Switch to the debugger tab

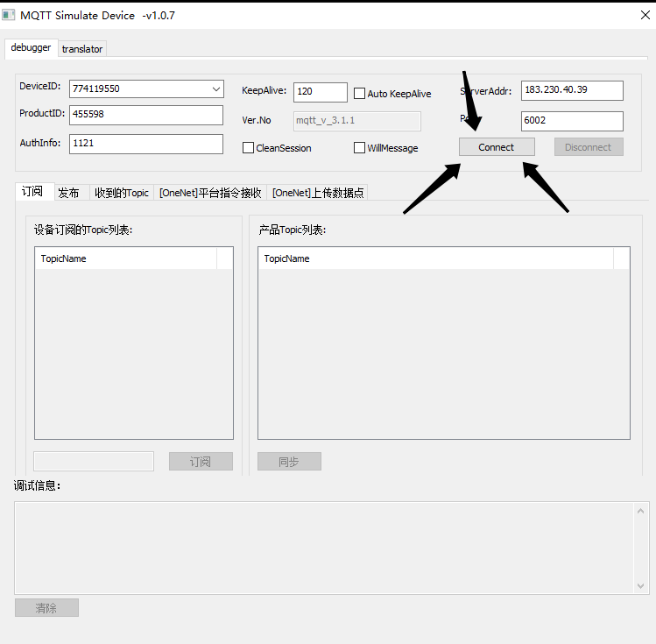[31, 48]
